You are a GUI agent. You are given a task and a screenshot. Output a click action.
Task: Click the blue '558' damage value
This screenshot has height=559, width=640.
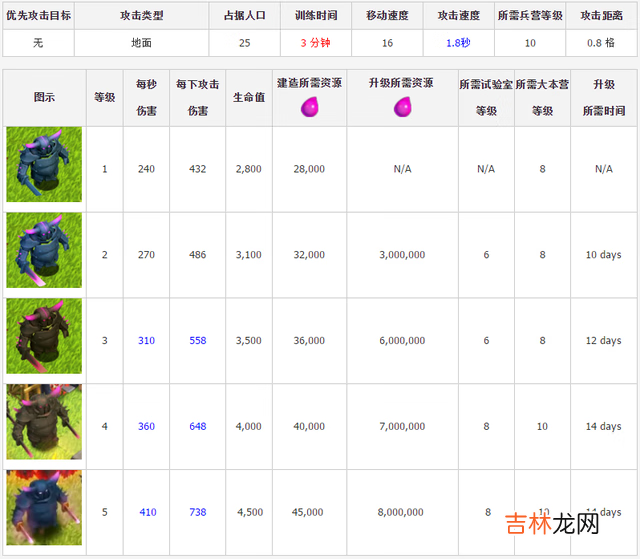198,340
